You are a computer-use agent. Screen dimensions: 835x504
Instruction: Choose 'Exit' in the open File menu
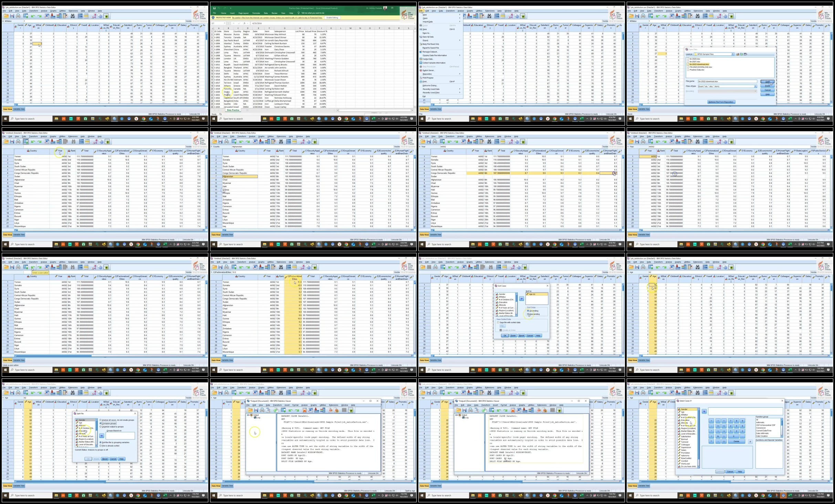tap(440, 96)
